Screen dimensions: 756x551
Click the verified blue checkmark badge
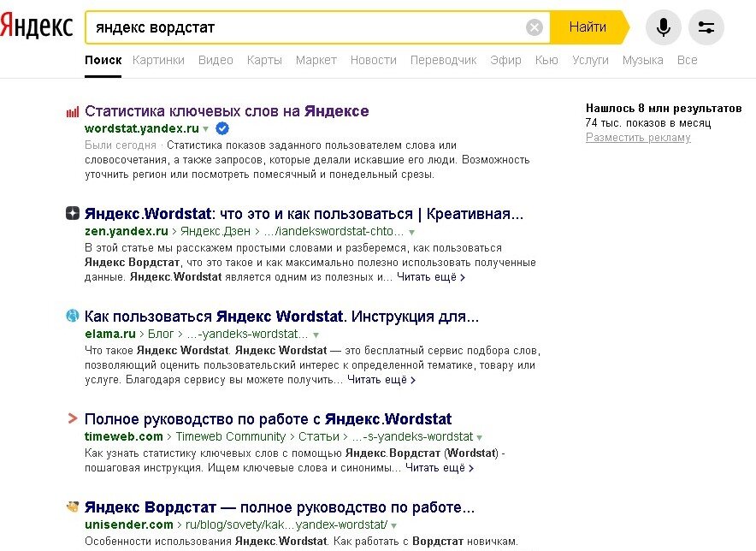pos(222,128)
